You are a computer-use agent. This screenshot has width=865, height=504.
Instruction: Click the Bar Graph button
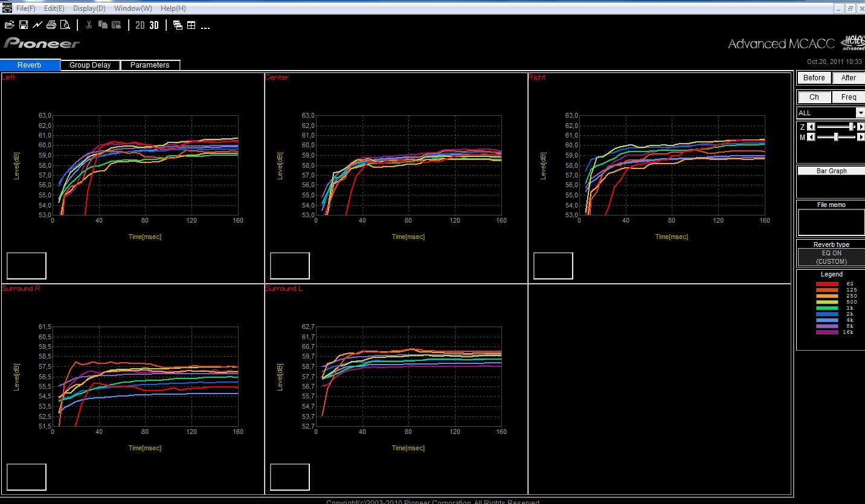pos(831,171)
